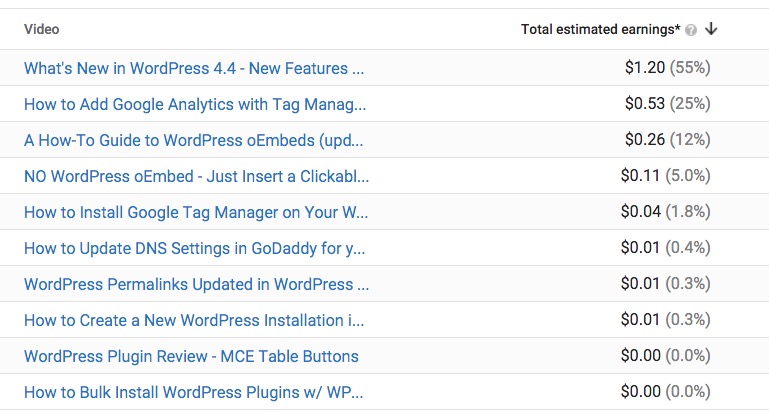The image size is (769, 412).
Task: Open How to Update DNS Settings GoDaddy link
Action: pyautogui.click(x=195, y=248)
